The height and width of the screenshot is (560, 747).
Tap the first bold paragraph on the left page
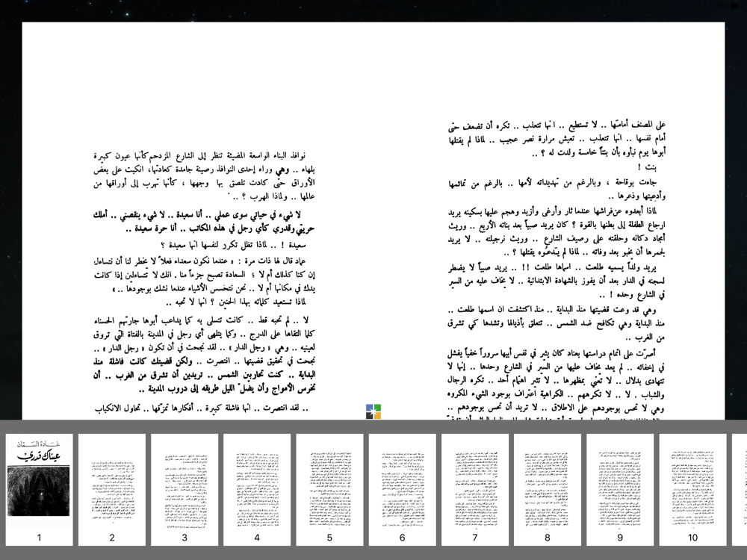[204, 222]
